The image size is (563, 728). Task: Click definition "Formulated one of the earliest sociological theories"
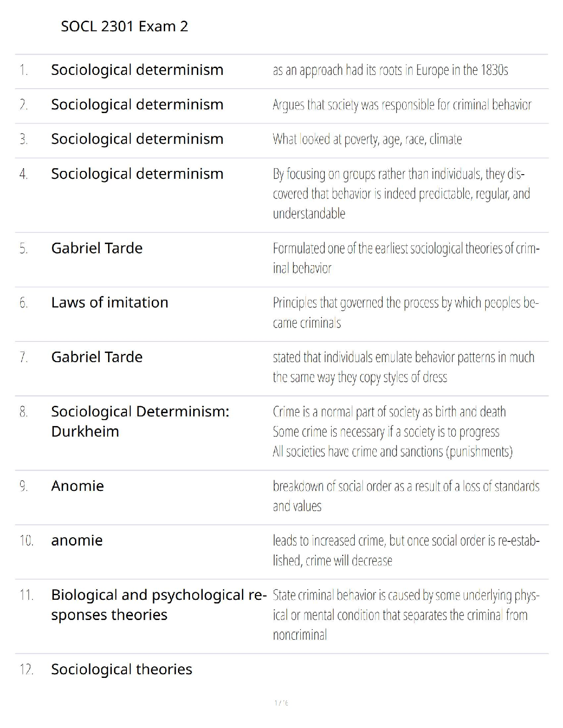click(406, 258)
